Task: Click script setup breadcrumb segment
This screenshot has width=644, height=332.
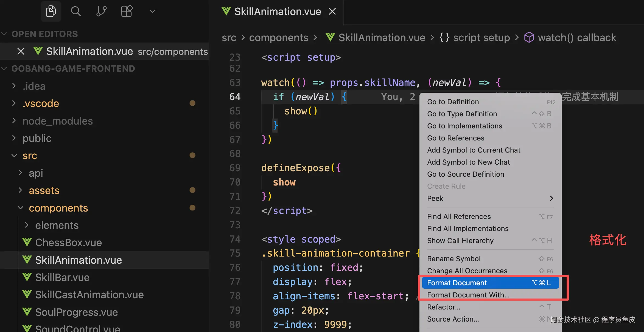Action: (x=481, y=38)
